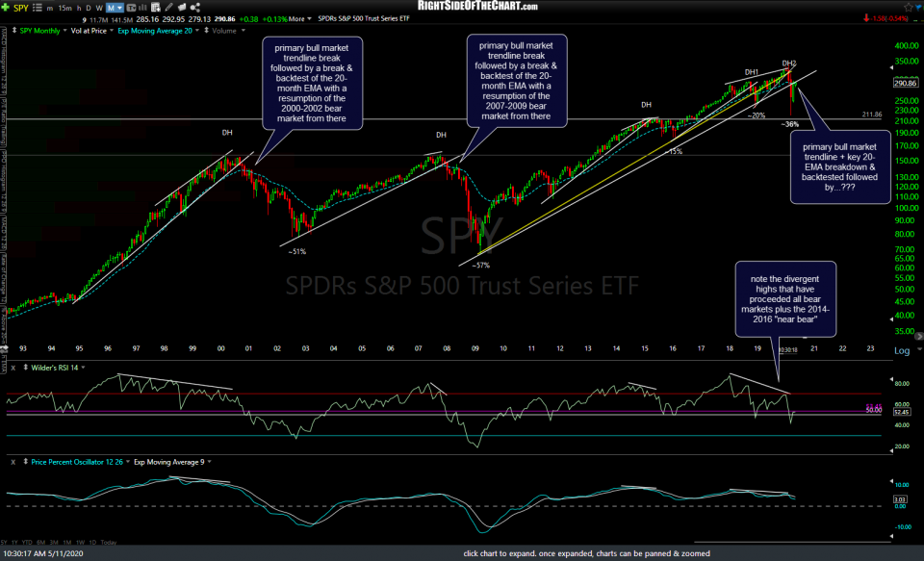The image size is (924, 561).
Task: Close the Price Percent Oscillator pane
Action: pyautogui.click(x=12, y=462)
